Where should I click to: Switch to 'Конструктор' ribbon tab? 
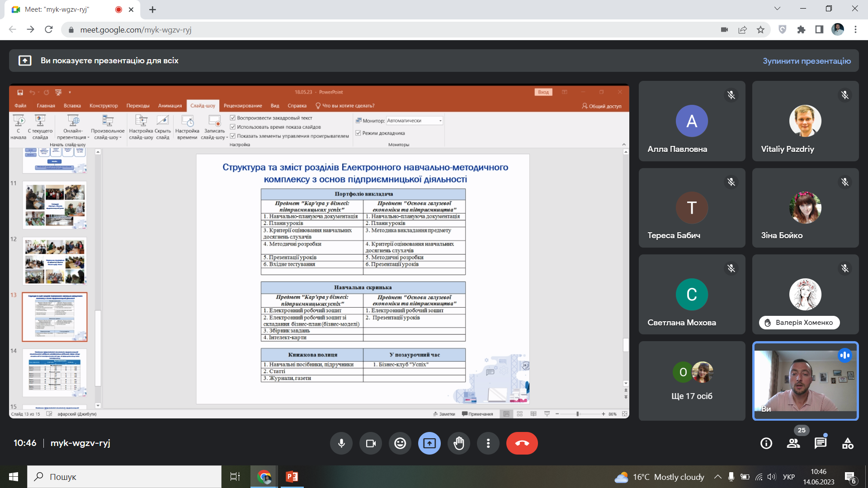tap(104, 106)
